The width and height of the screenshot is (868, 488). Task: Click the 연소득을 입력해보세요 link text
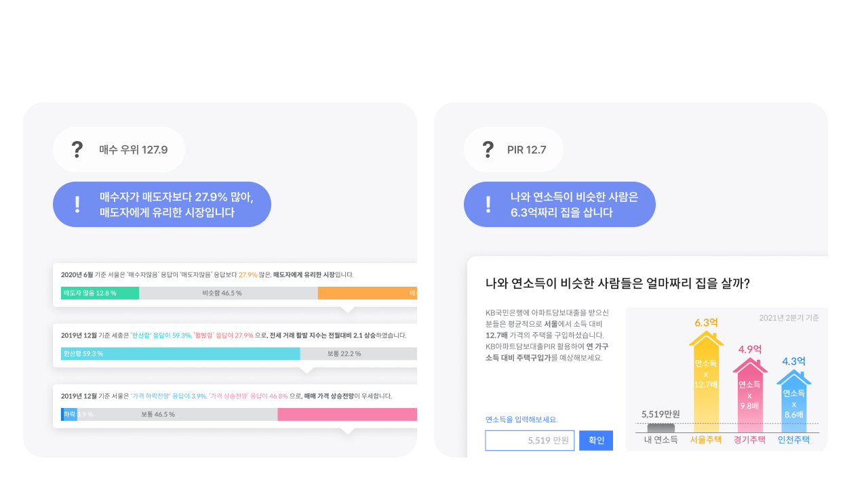pos(521,420)
